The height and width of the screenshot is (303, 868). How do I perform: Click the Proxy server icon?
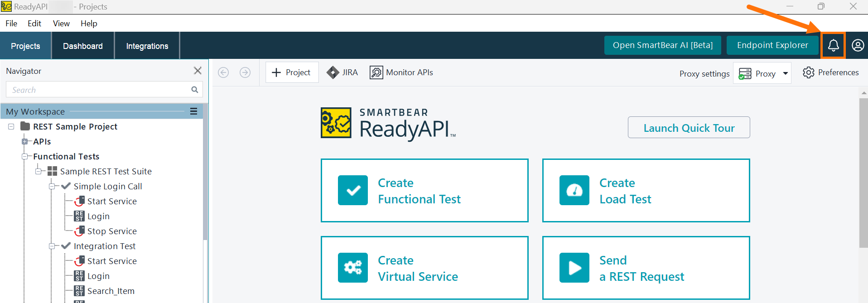click(745, 73)
